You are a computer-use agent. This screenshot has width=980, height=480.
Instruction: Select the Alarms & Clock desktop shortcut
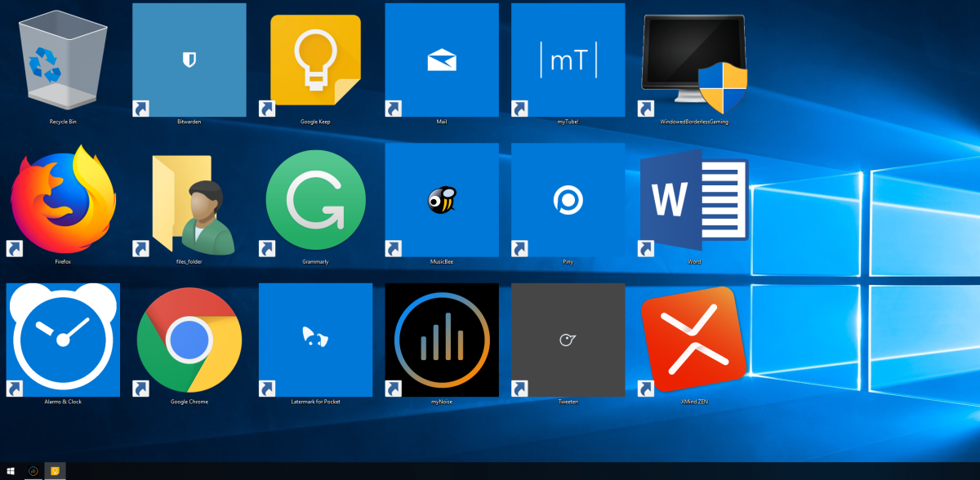point(63,340)
